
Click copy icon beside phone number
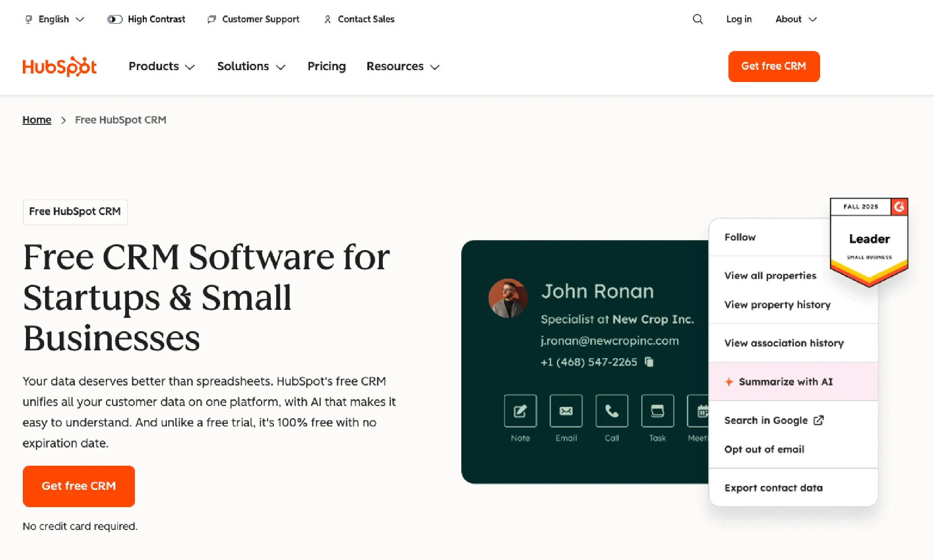click(649, 362)
